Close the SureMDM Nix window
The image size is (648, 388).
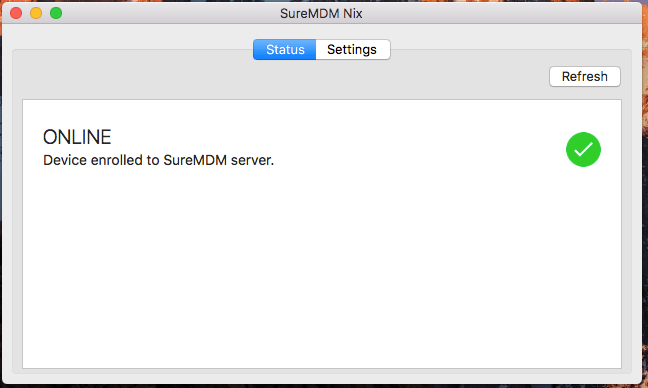(16, 13)
